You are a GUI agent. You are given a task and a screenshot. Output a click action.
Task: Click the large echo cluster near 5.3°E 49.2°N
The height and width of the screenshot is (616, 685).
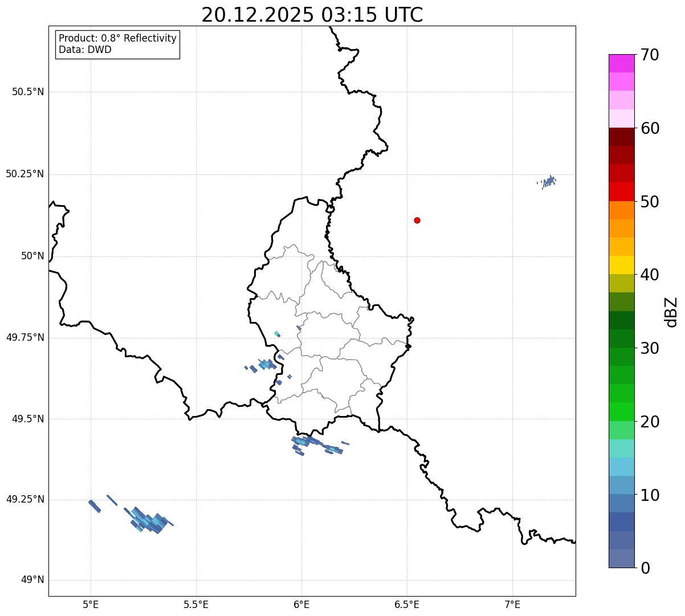(149, 520)
